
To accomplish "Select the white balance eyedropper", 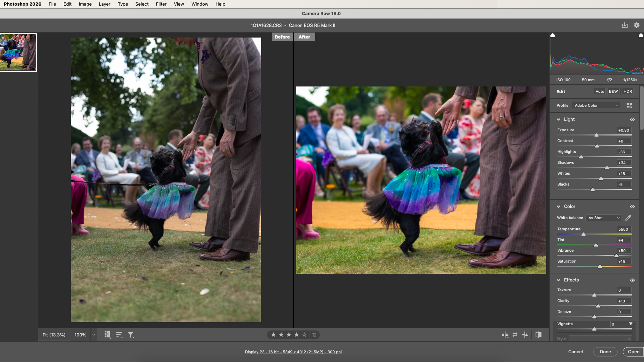I will [x=628, y=217].
